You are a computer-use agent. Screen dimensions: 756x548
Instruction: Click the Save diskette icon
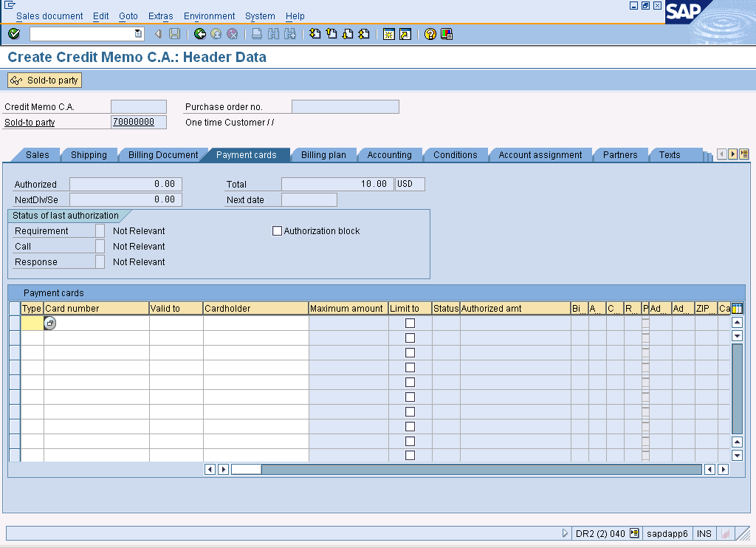174,34
